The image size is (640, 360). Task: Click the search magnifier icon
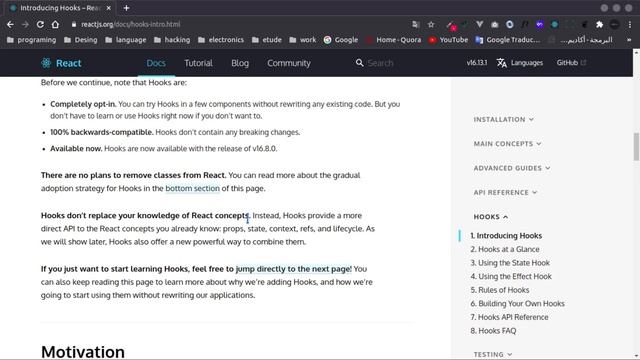[360, 63]
